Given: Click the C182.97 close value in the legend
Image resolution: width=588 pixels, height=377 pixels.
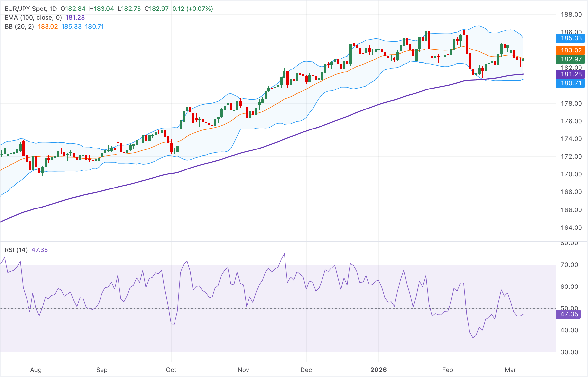Looking at the screenshot, I should [x=156, y=9].
